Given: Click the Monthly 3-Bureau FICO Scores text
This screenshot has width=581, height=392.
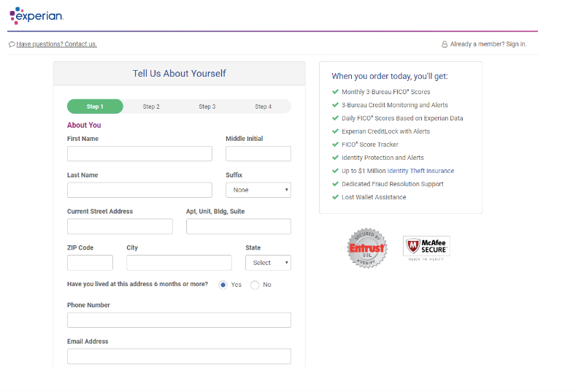Looking at the screenshot, I should click(385, 92).
